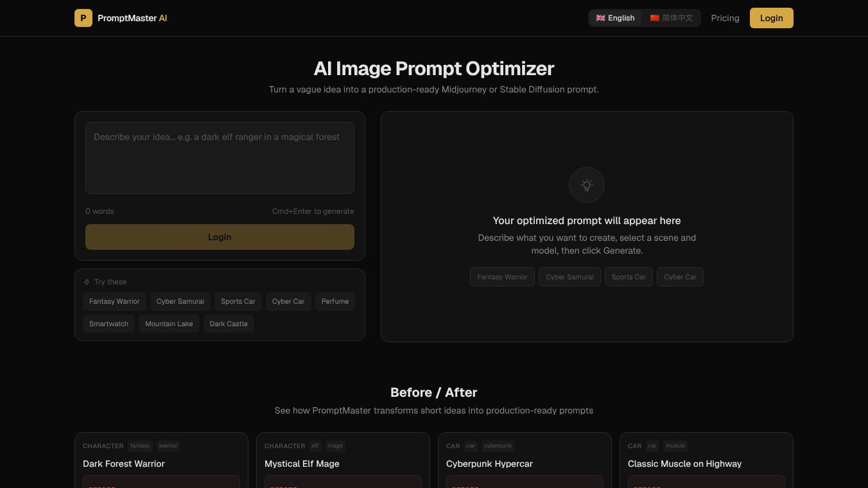Click Cyber Car chip in output panel
Viewport: 868px width, 488px height.
[x=680, y=277]
